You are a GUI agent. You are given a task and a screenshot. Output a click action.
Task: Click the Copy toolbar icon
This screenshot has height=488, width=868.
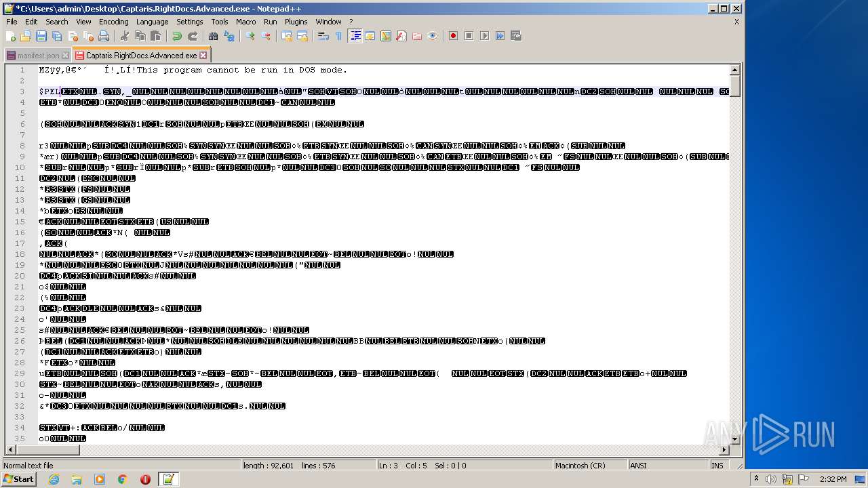(x=140, y=36)
